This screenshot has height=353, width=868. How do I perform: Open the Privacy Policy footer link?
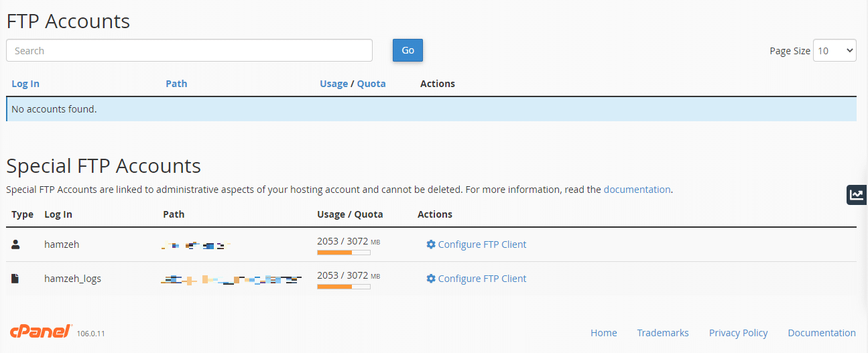(x=738, y=333)
